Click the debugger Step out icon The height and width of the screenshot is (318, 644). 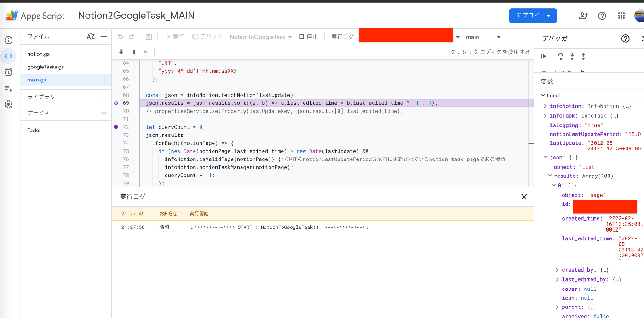coord(584,56)
